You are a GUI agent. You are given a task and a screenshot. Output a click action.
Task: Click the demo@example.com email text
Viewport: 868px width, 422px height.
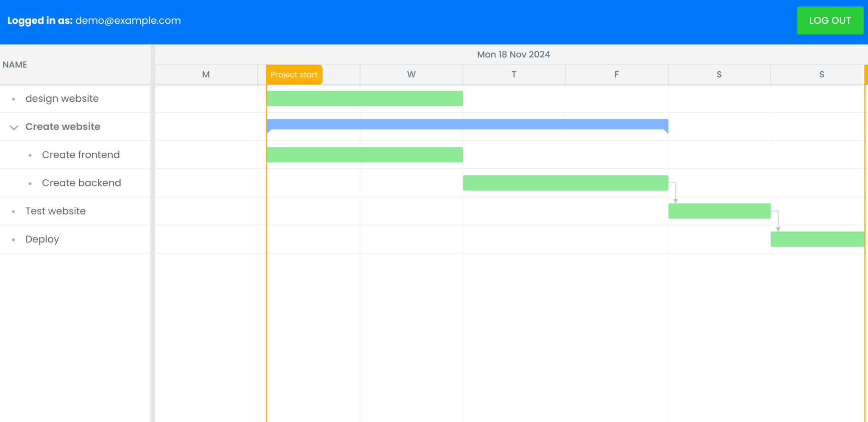click(x=128, y=20)
